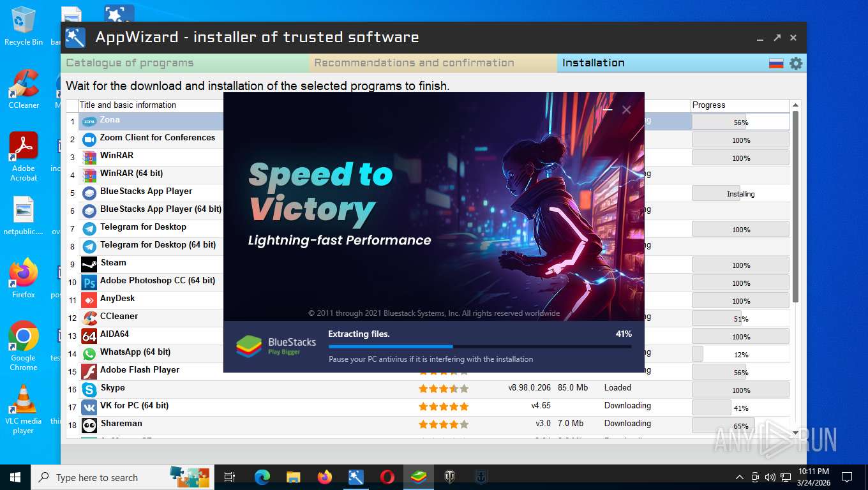Open World of Tanks taskbar icon
868x490 pixels.
coord(450,477)
